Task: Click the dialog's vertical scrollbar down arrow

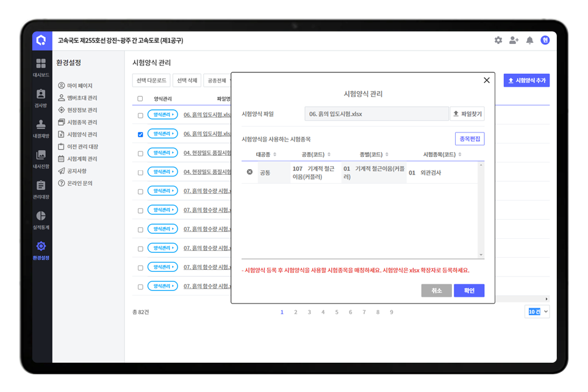Action: click(481, 255)
